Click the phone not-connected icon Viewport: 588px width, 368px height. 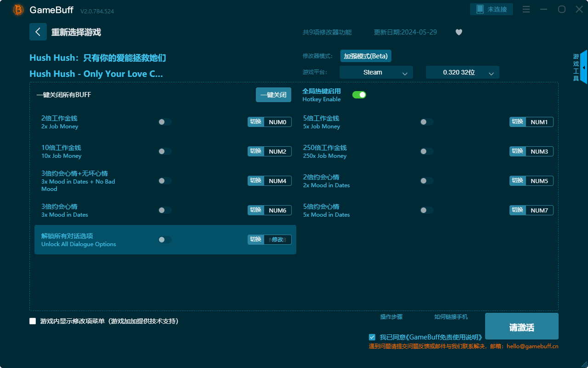point(480,9)
